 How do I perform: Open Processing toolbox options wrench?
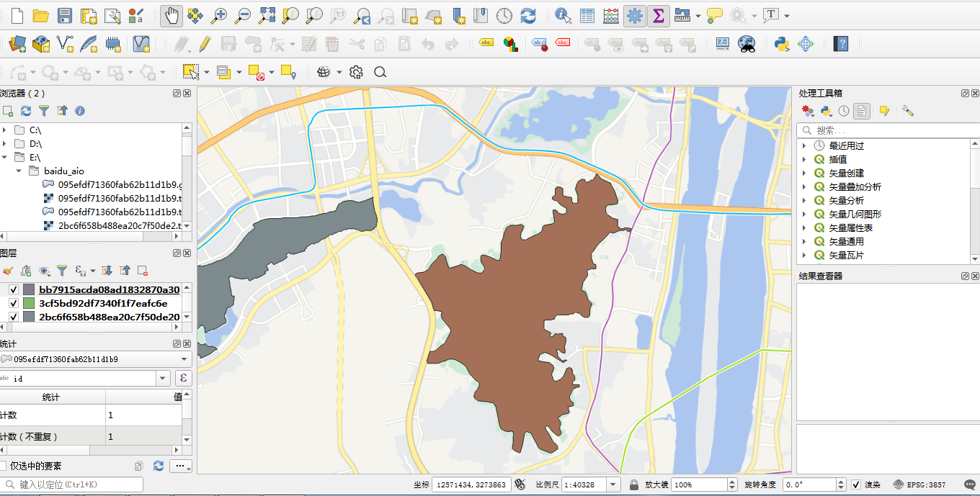click(908, 111)
